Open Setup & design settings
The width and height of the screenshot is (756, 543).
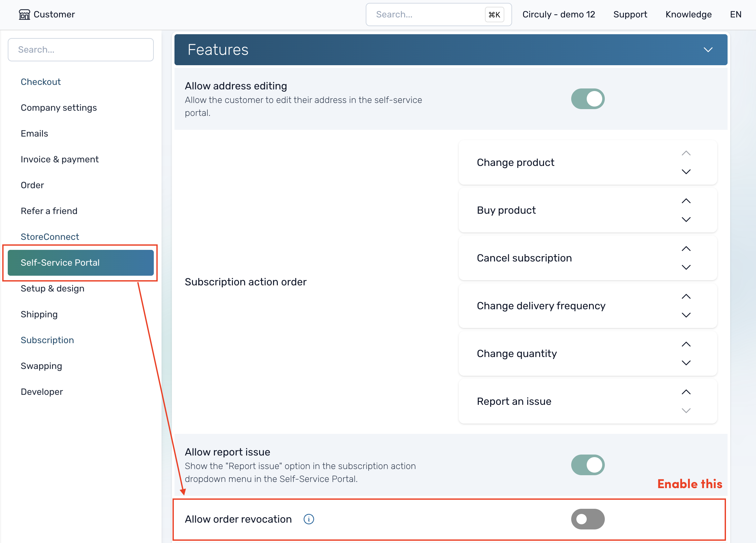point(52,289)
